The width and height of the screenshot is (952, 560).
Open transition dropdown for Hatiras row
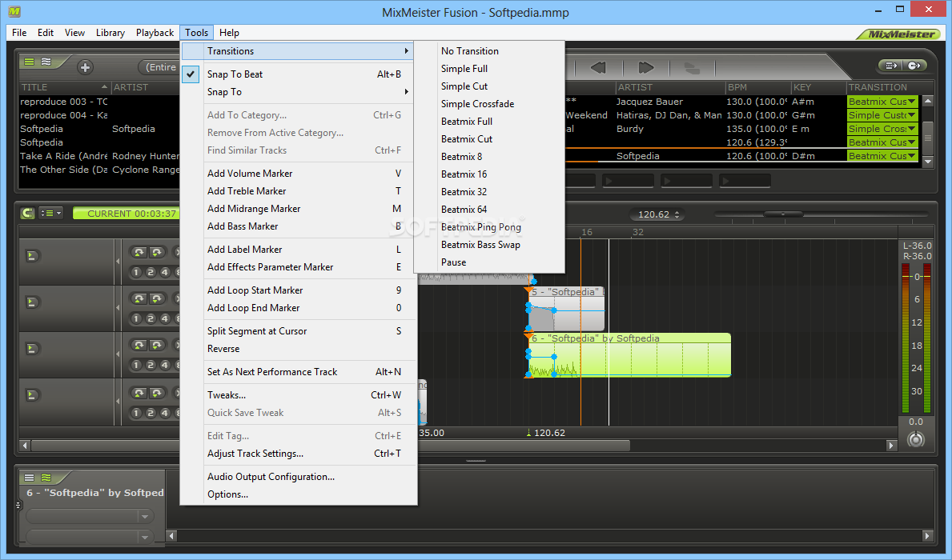[911, 115]
